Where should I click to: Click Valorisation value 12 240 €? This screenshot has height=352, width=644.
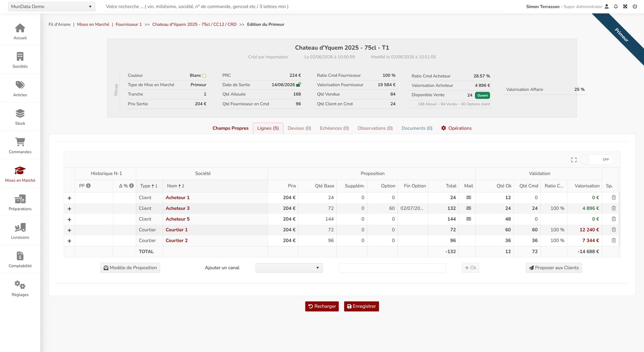coord(589,230)
